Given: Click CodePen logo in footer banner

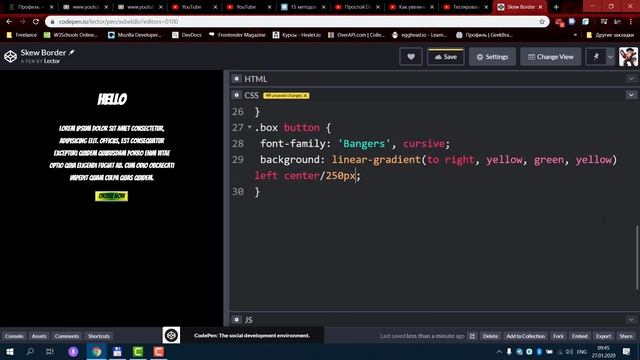Looking at the screenshot, I should click(171, 335).
